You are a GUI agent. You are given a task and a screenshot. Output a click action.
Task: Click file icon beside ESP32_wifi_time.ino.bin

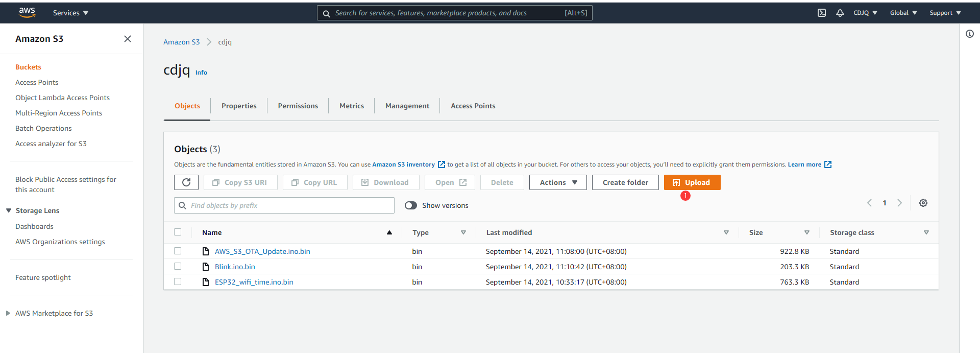pyautogui.click(x=206, y=282)
